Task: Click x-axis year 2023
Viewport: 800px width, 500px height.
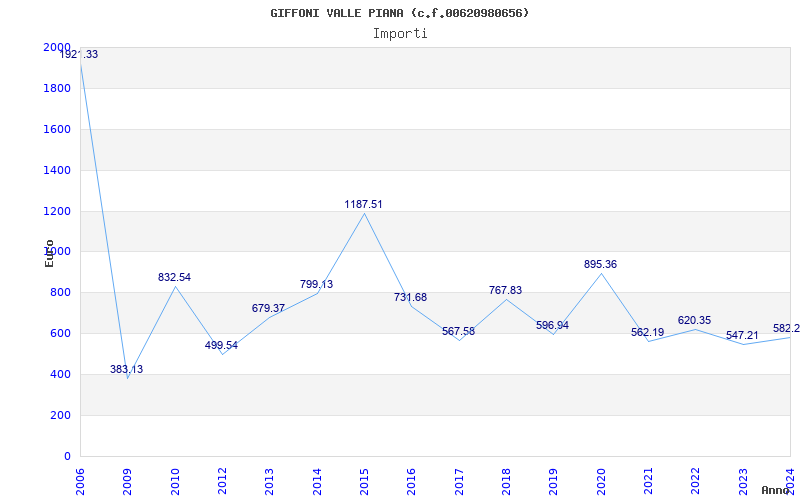Action: coord(743,482)
